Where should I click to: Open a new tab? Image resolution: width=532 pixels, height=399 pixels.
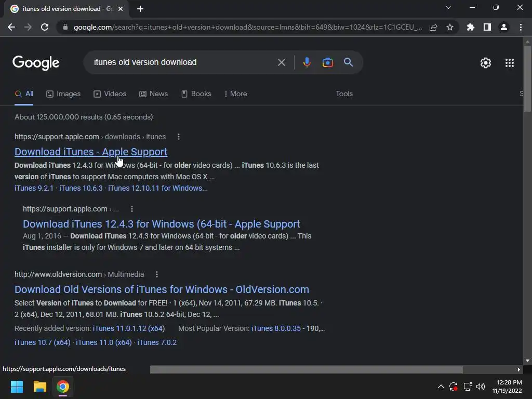pyautogui.click(x=140, y=9)
